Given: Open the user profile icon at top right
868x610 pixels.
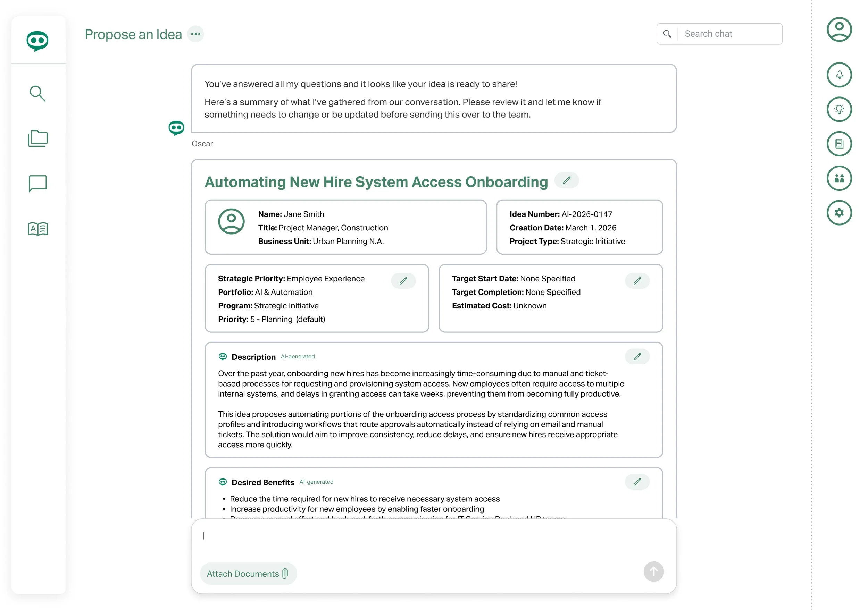Looking at the screenshot, I should click(839, 29).
